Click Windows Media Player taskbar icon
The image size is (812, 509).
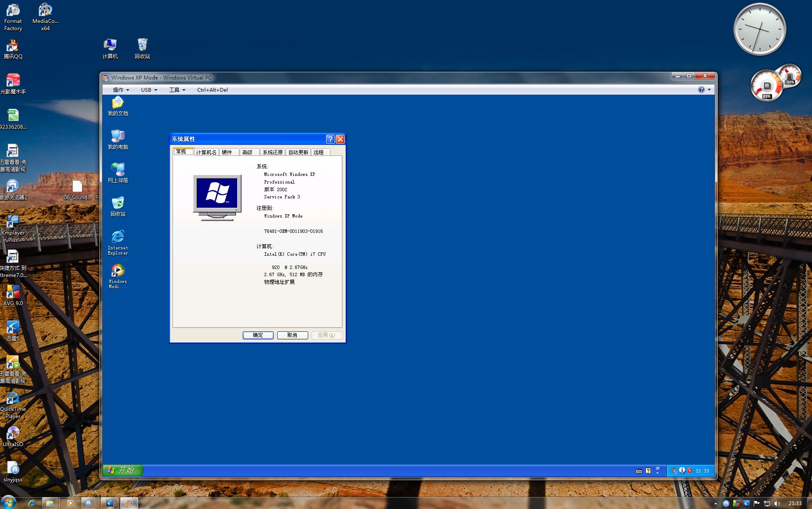click(71, 503)
